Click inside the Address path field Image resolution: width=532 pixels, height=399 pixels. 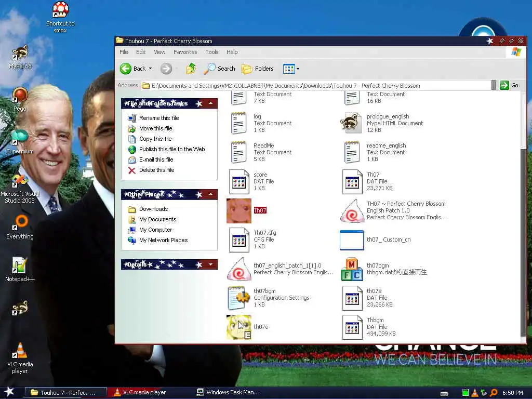tap(315, 86)
